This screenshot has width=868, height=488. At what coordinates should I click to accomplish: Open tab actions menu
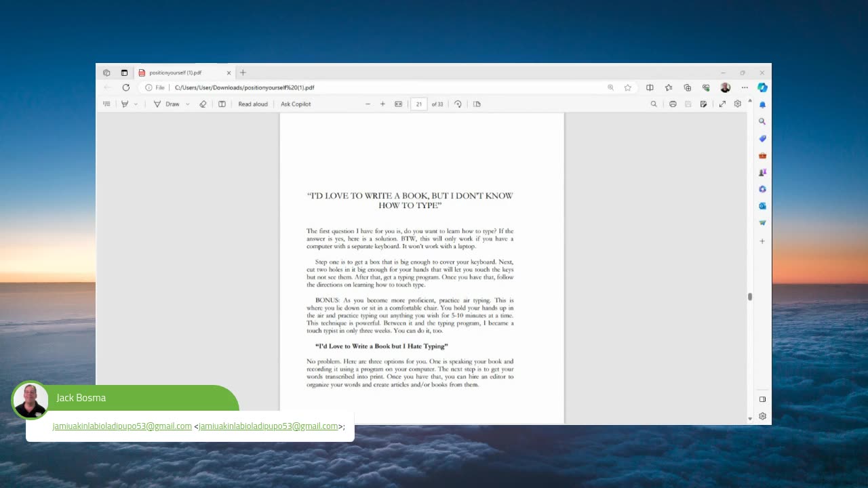pos(124,73)
